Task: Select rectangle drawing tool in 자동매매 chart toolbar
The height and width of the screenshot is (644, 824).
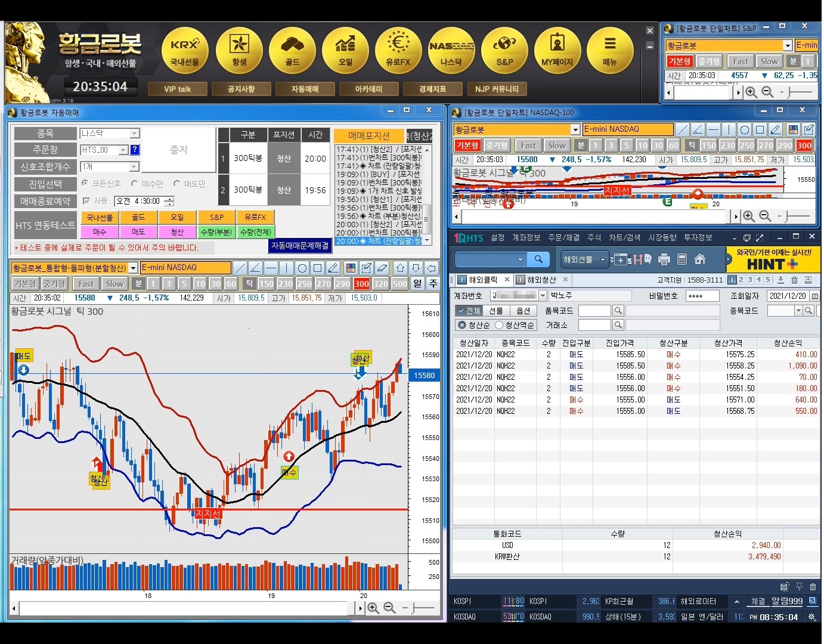Action: pyautogui.click(x=318, y=268)
